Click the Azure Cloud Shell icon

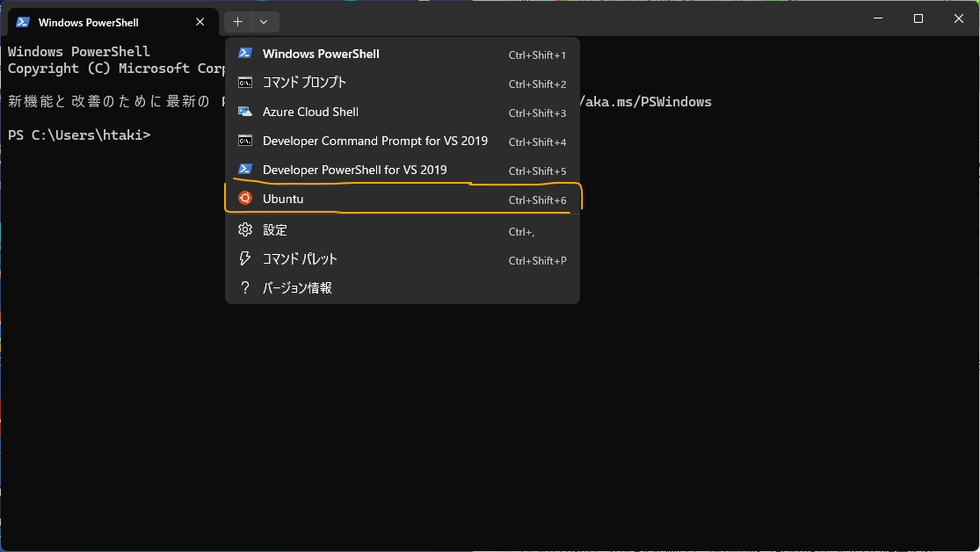coord(245,112)
